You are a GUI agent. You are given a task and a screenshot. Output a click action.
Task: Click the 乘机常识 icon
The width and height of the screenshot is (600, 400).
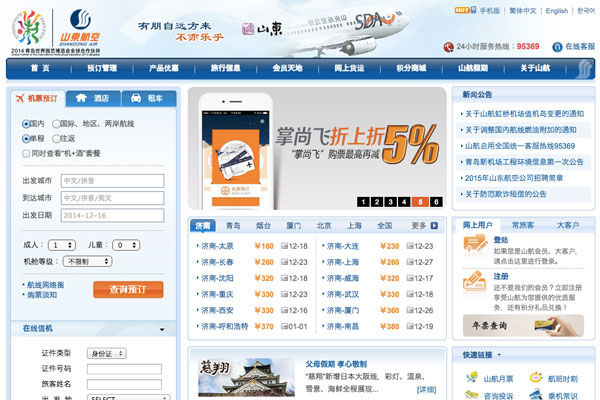(x=536, y=395)
